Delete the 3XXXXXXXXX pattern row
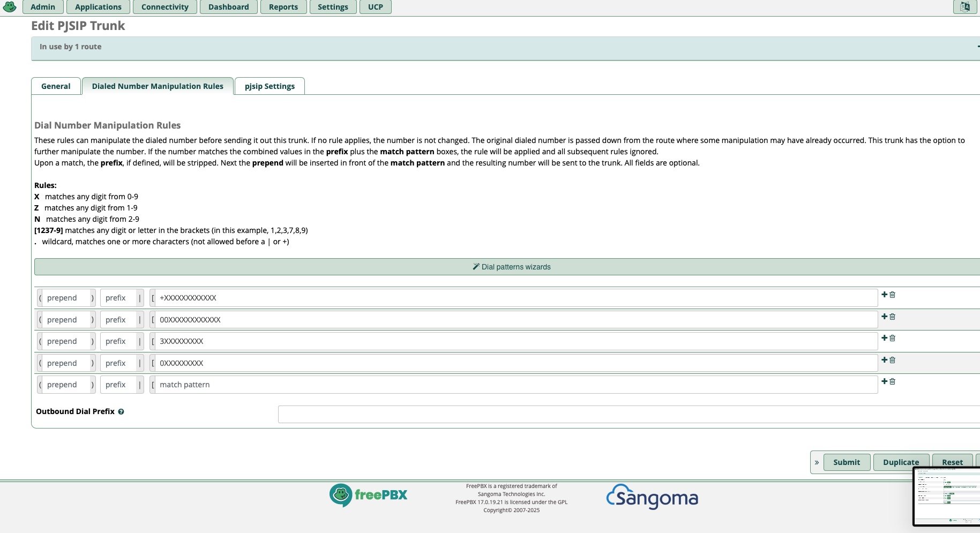The image size is (980, 533). pyautogui.click(x=893, y=338)
